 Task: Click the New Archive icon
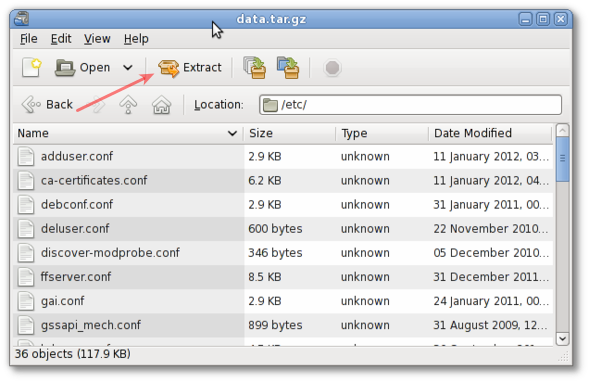coord(32,68)
